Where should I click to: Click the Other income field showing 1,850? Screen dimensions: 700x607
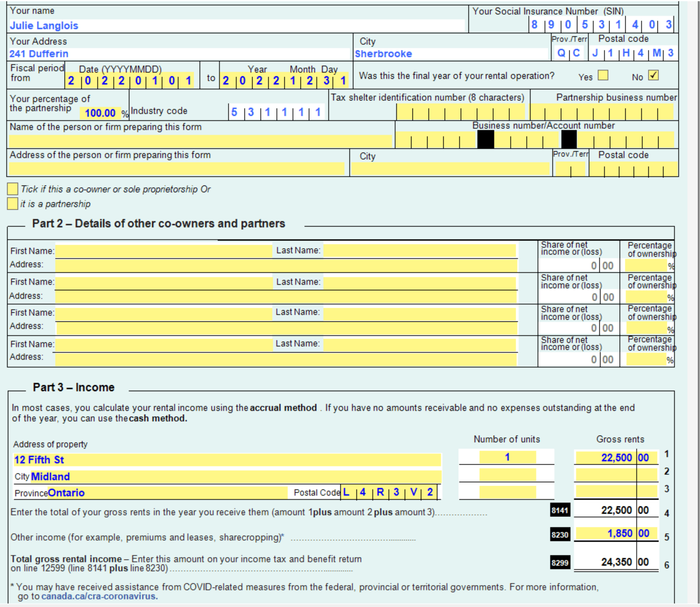[607, 533]
